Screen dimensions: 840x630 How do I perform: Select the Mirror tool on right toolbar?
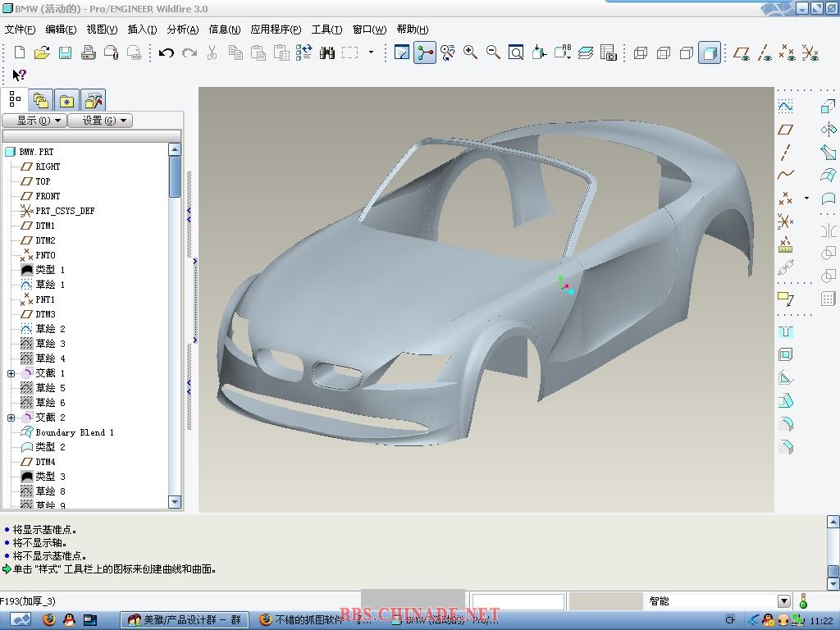(829, 231)
